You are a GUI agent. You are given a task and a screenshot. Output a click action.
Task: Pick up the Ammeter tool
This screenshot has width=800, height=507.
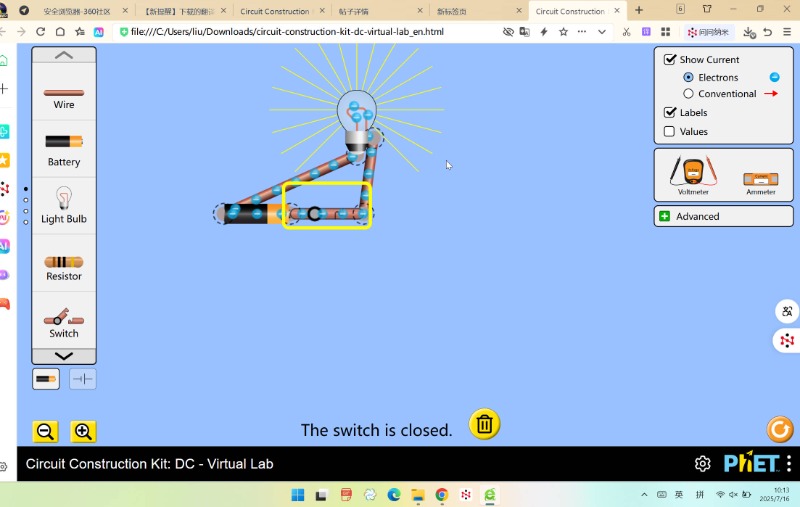(760, 178)
